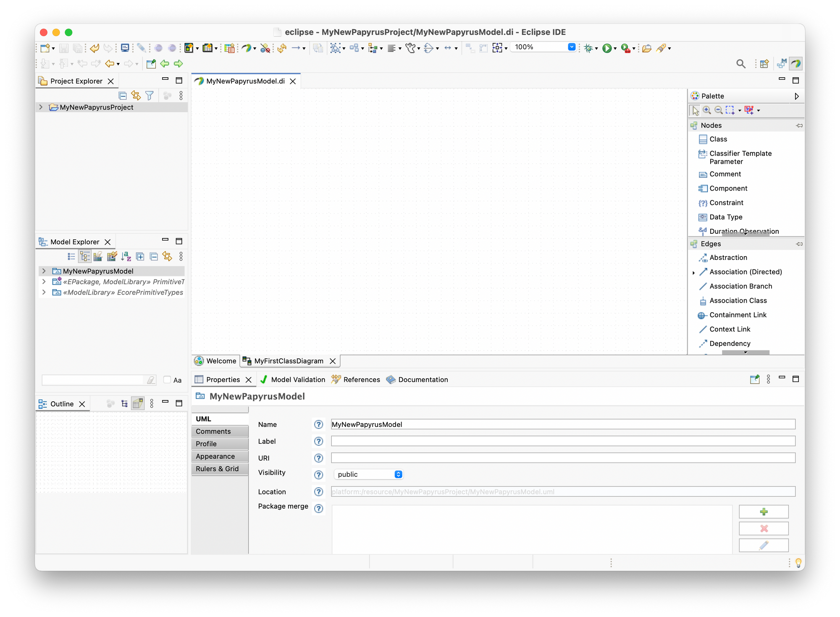Screen dimensions: 840x617
Task: Click the Run with external tools icon
Action: [625, 48]
